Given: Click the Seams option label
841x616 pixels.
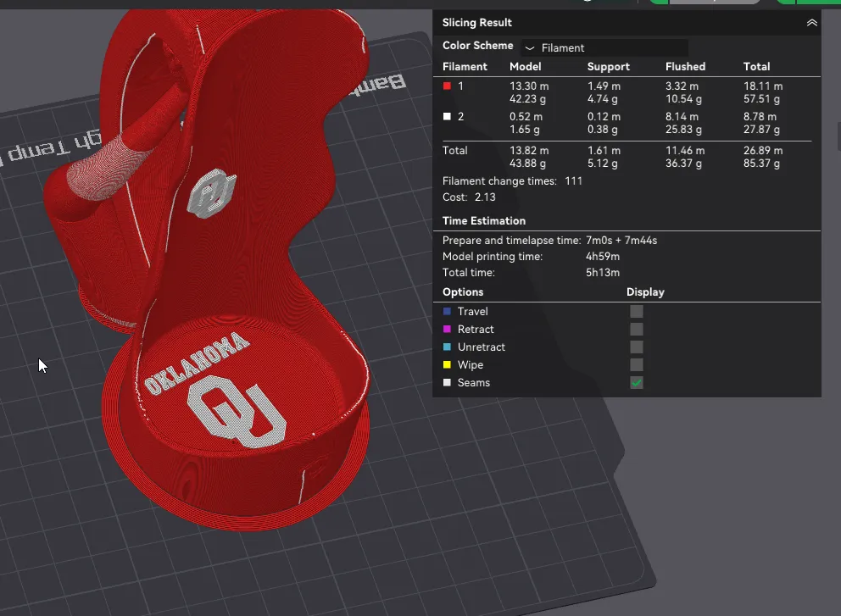Looking at the screenshot, I should [474, 383].
